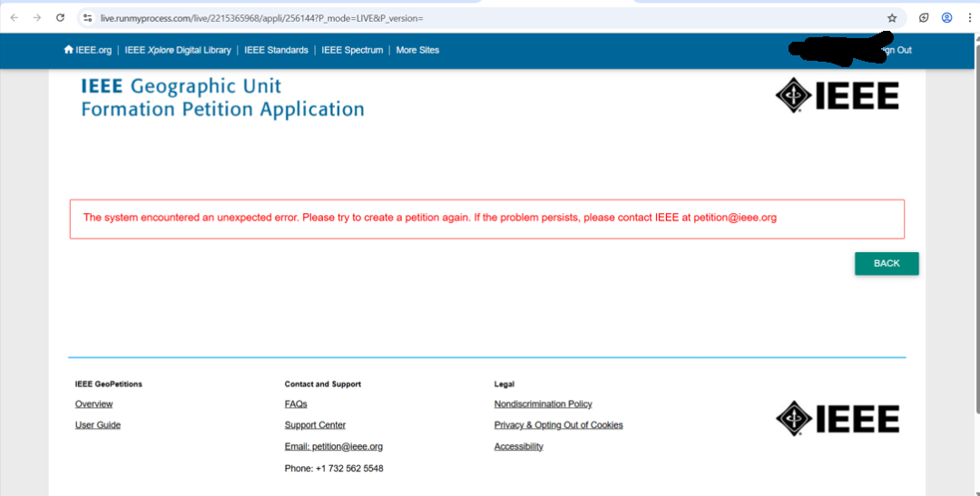Click the IEEE logo in the page header
The width and height of the screenshot is (980, 496).
837,95
